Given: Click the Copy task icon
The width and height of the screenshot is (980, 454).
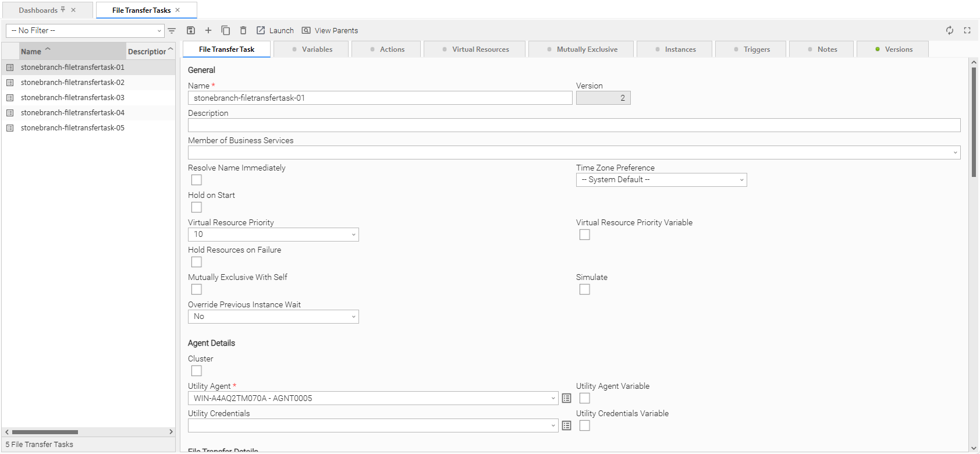Looking at the screenshot, I should pyautogui.click(x=226, y=30).
